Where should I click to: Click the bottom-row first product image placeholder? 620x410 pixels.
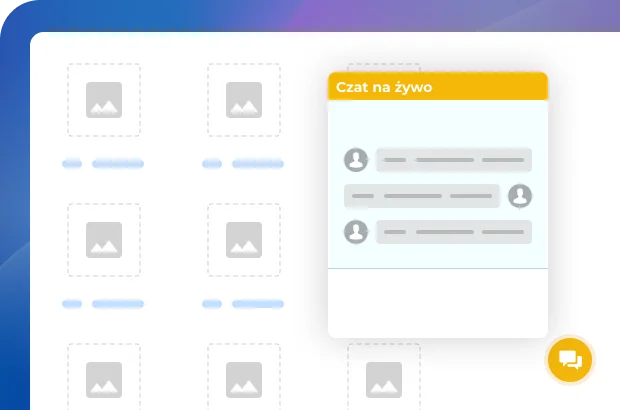(x=104, y=377)
